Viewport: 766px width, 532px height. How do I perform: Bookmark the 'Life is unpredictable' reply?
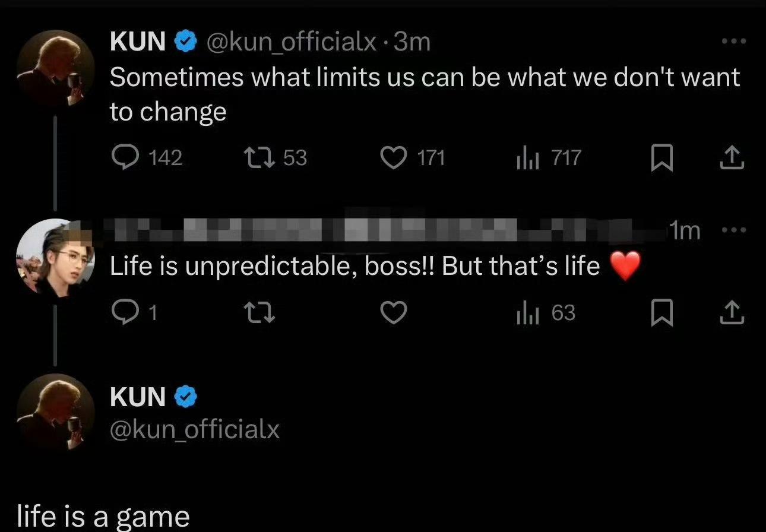(x=662, y=313)
